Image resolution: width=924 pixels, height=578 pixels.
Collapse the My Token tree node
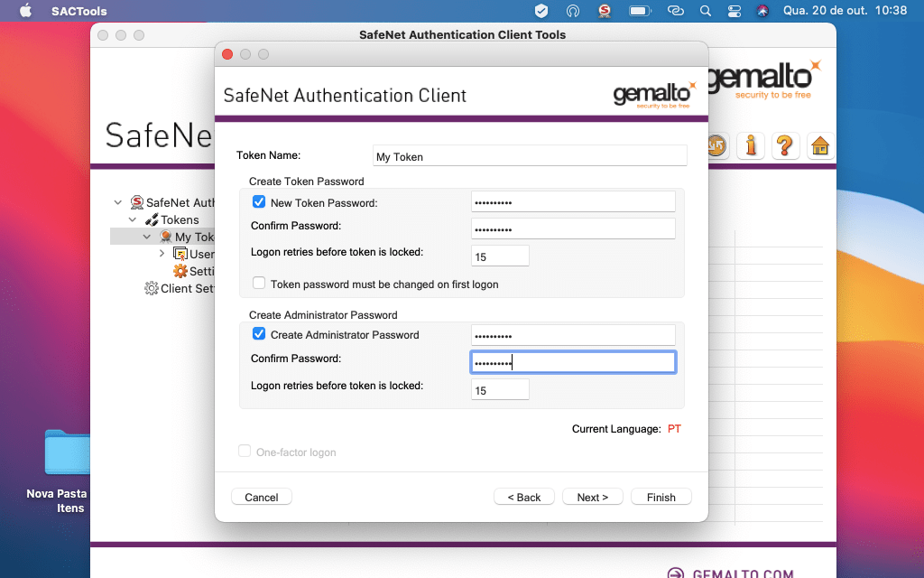pyautogui.click(x=147, y=237)
